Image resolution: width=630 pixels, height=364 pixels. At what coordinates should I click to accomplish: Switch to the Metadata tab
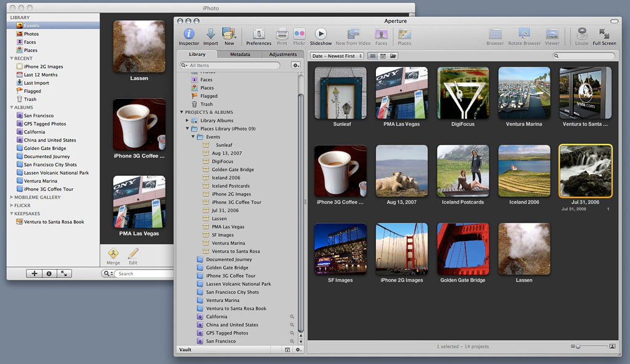(240, 55)
